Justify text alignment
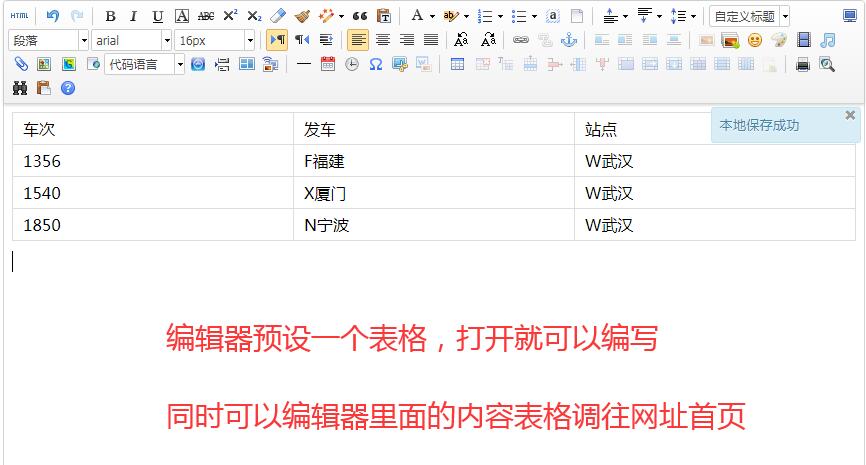The height and width of the screenshot is (465, 866). pyautogui.click(x=431, y=40)
